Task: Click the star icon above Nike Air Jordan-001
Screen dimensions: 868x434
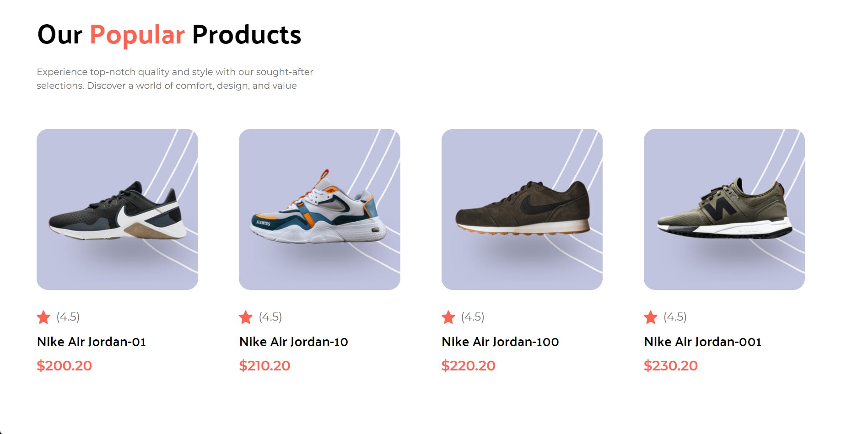Action: click(x=651, y=317)
